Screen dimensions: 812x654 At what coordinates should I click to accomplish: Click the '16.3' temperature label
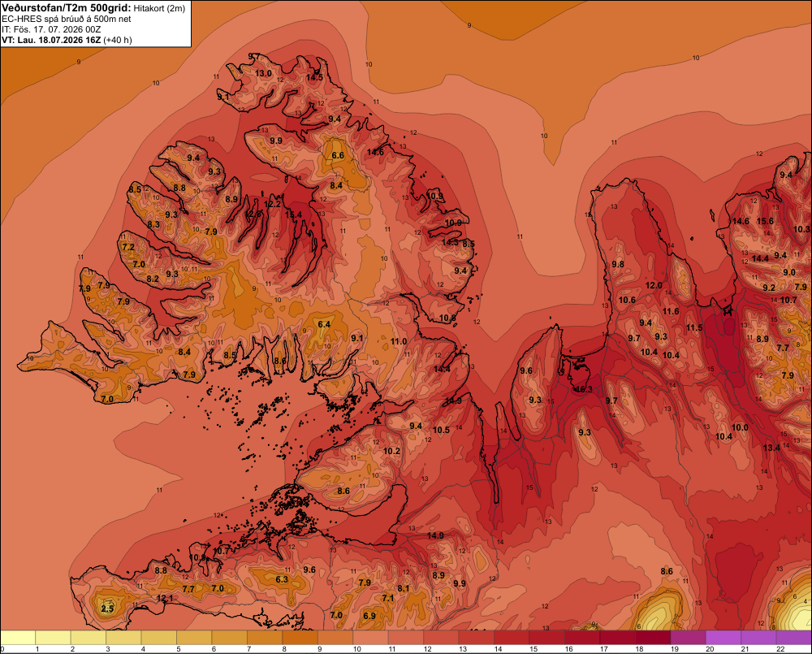[x=583, y=389]
